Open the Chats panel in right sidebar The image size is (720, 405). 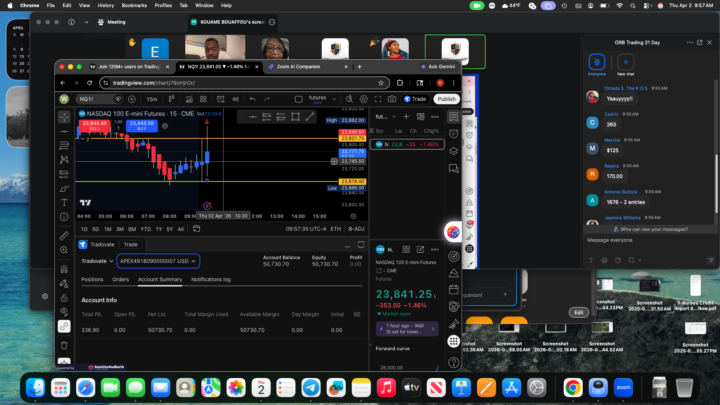pos(454,169)
